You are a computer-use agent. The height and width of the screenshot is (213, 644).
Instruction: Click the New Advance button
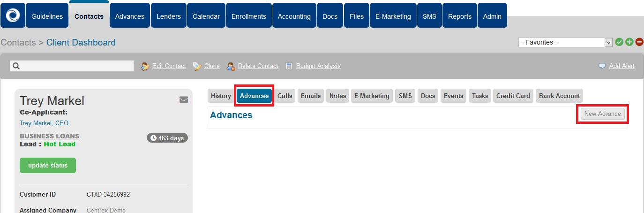click(x=602, y=114)
